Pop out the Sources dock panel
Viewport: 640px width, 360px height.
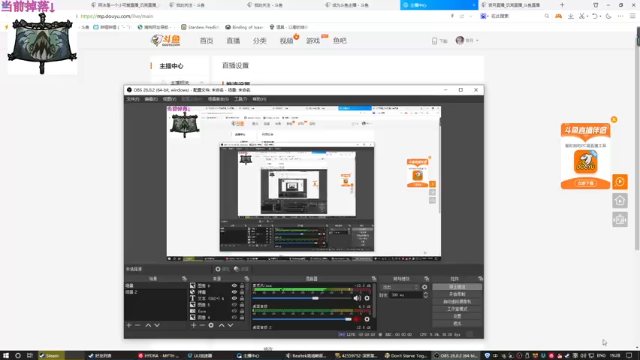point(247,278)
